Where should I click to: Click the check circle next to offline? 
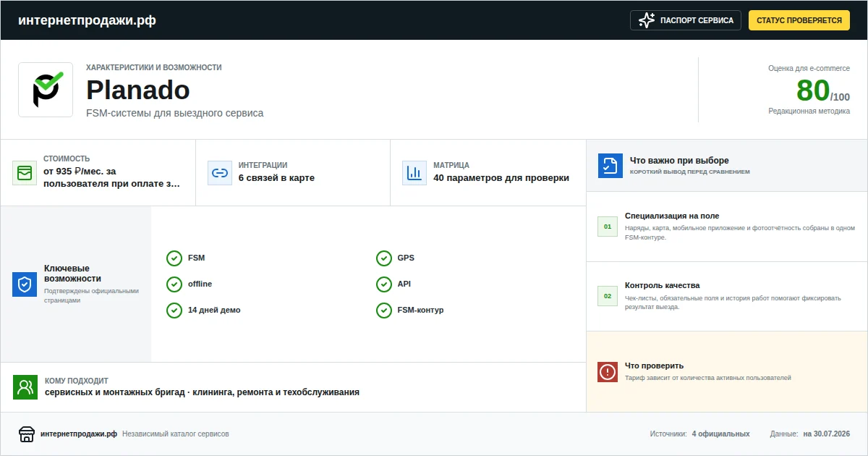click(174, 284)
